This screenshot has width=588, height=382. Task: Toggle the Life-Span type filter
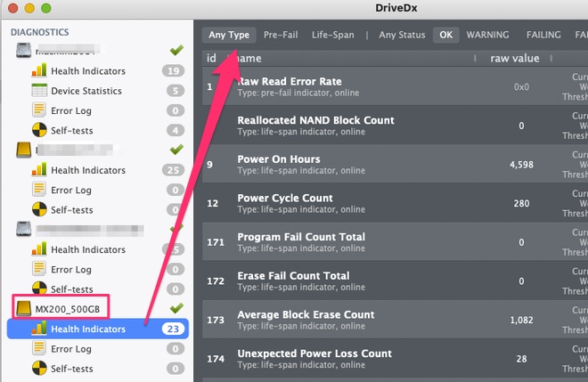tap(332, 35)
